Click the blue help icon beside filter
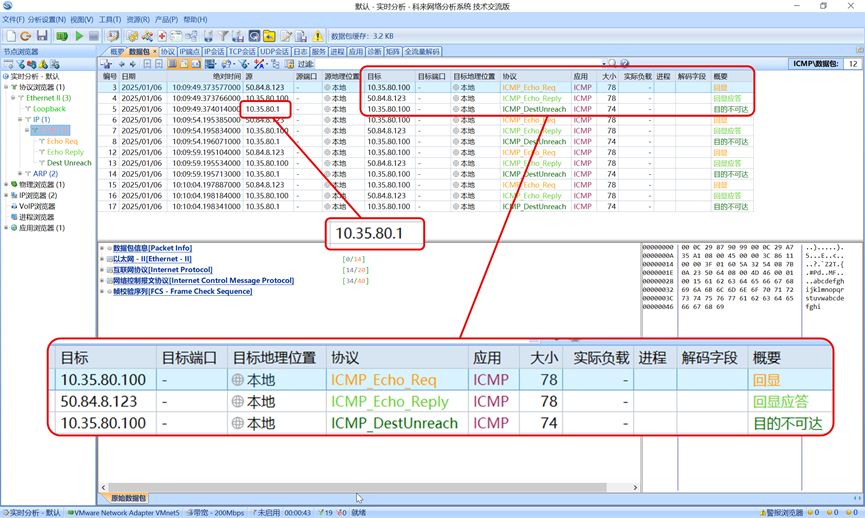865x518 pixels. 624,63
